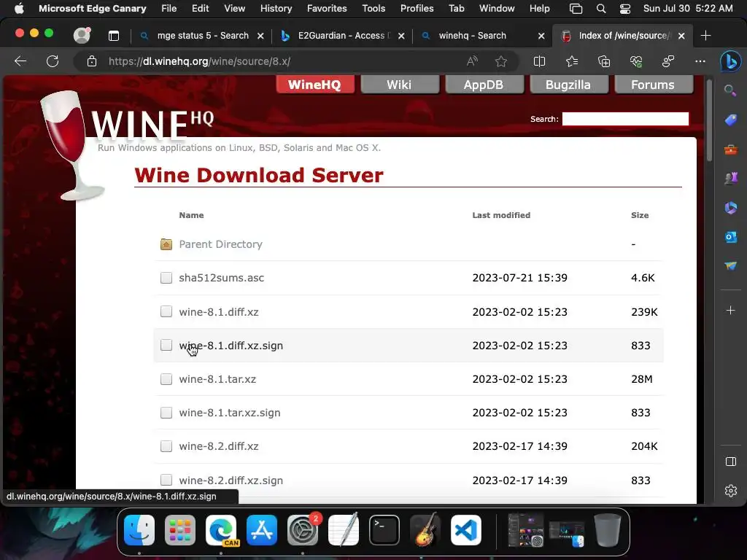Screen dimensions: 747x560
Task: Go to the Wiki navigation tab
Action: (x=399, y=85)
